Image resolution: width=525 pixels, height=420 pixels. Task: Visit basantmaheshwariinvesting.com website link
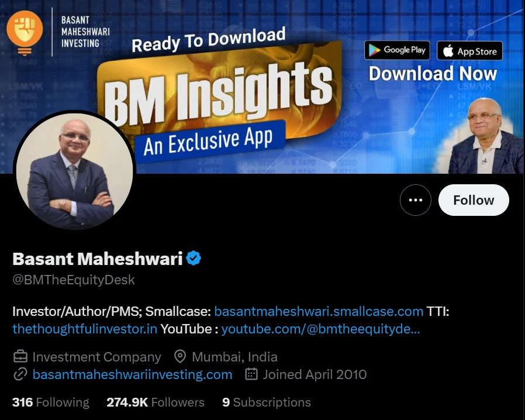tap(132, 374)
